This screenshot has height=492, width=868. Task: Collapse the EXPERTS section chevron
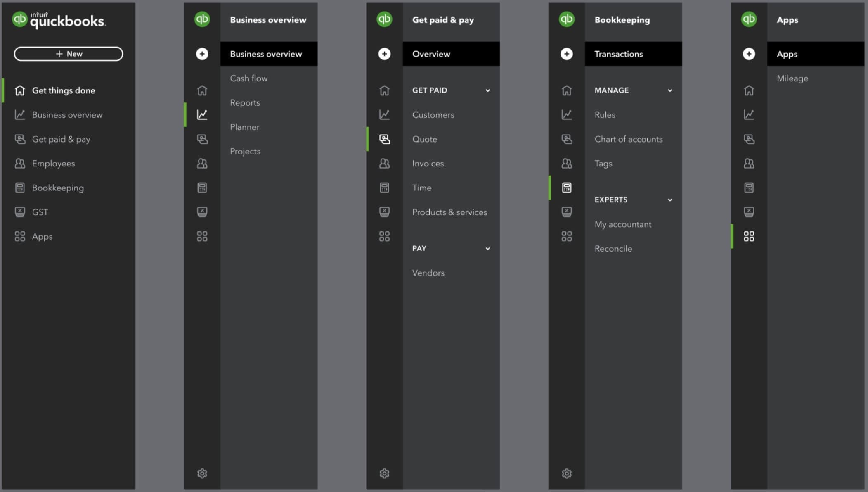pos(670,200)
